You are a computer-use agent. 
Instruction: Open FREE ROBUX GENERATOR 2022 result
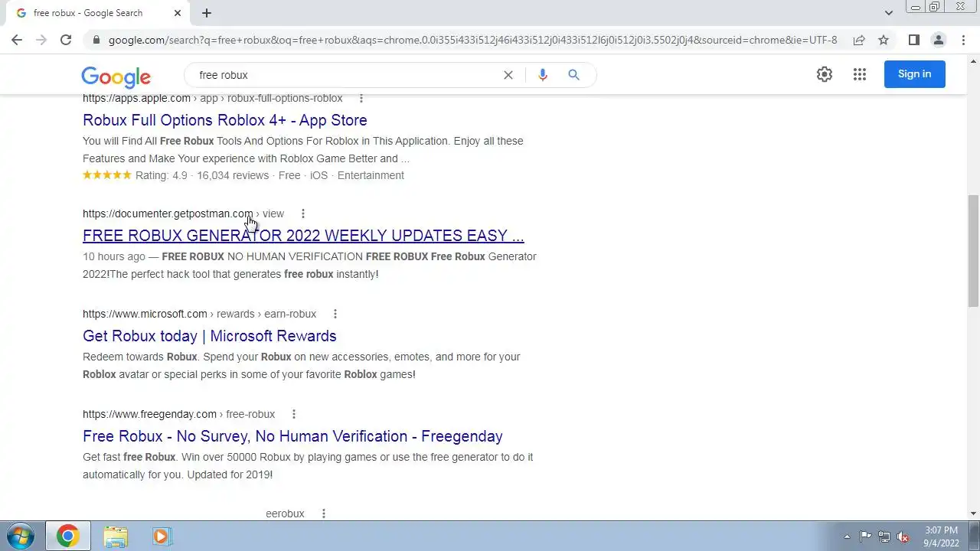(303, 236)
